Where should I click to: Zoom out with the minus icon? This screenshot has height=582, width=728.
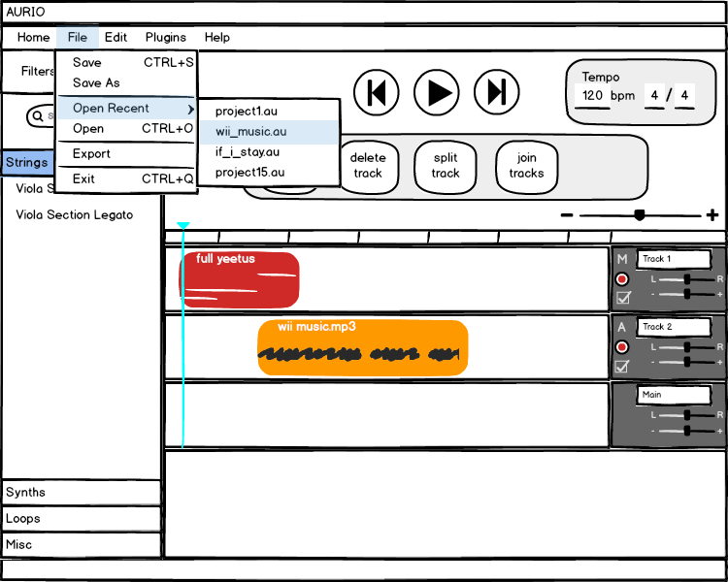click(x=567, y=215)
